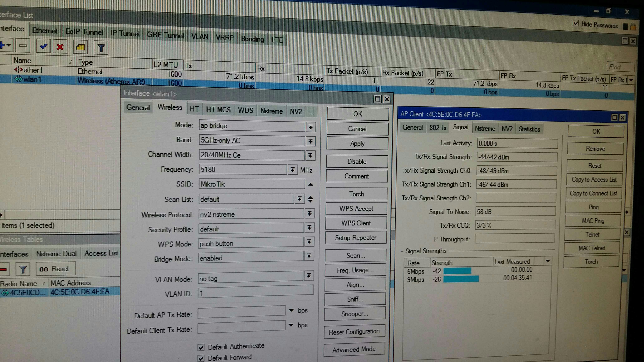Click the yellow comment note icon
This screenshot has height=362, width=644.
click(80, 47)
